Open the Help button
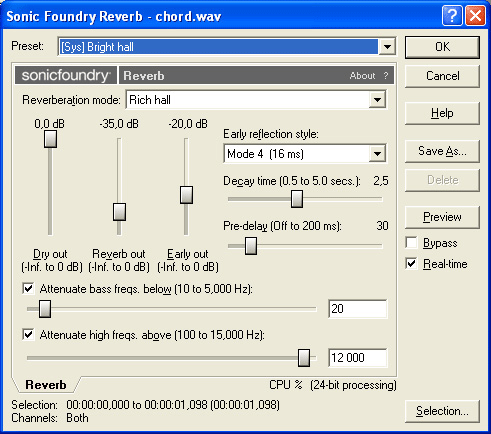Screen dimensions: 491x434 tap(442, 113)
